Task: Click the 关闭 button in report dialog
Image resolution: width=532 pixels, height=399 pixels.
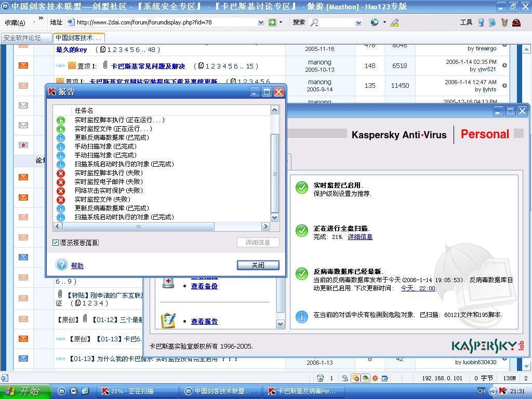Action: click(x=258, y=265)
